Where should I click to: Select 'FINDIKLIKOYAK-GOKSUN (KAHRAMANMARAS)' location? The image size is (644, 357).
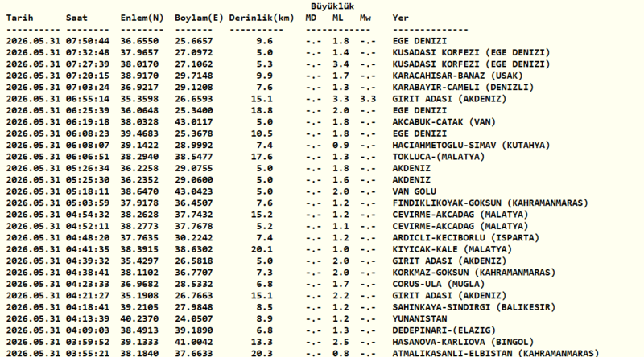click(x=490, y=203)
